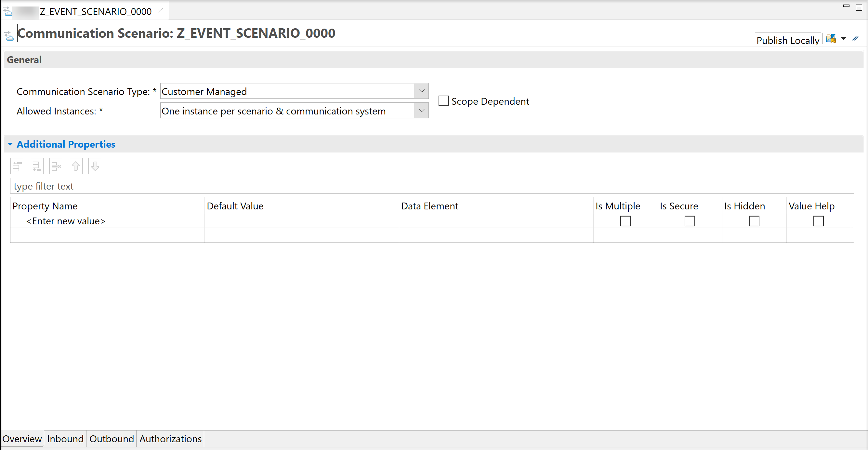The width and height of the screenshot is (868, 450).
Task: Check the Is Multiple checkbox
Action: pyautogui.click(x=625, y=221)
